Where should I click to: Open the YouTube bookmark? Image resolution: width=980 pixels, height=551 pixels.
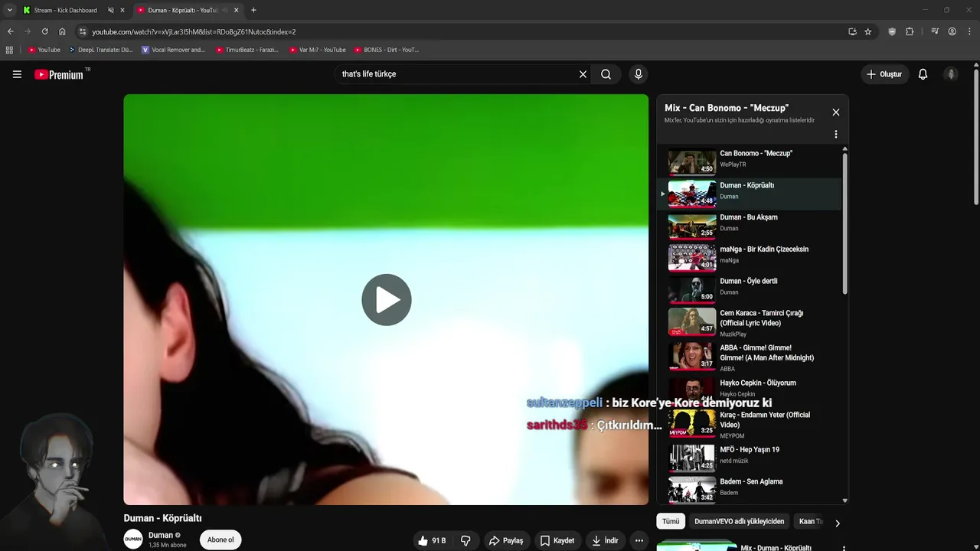[x=44, y=50]
